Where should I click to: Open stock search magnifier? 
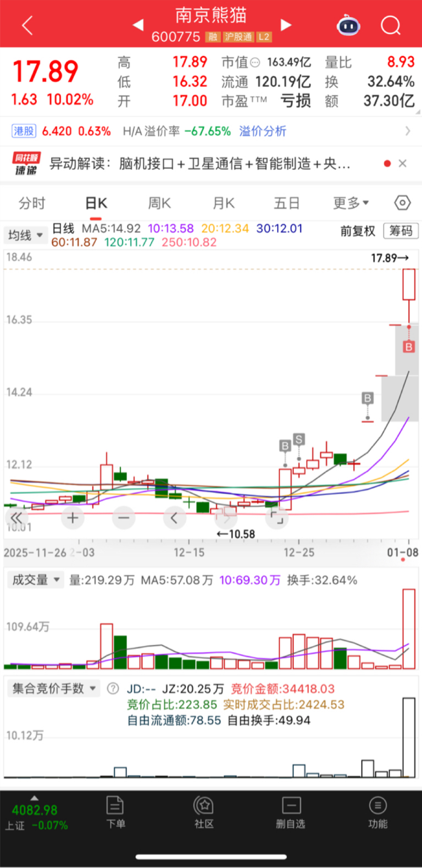pyautogui.click(x=391, y=25)
